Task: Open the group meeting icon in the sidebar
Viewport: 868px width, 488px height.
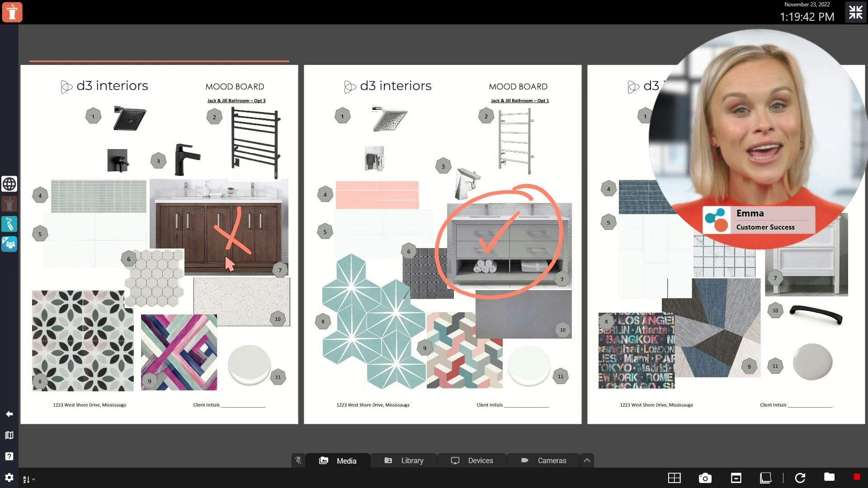Action: 9,244
